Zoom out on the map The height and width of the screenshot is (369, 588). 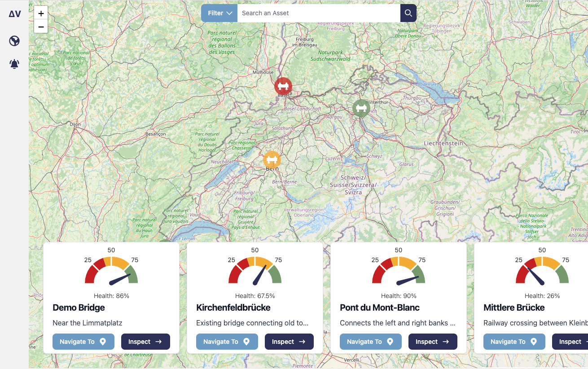tap(41, 27)
